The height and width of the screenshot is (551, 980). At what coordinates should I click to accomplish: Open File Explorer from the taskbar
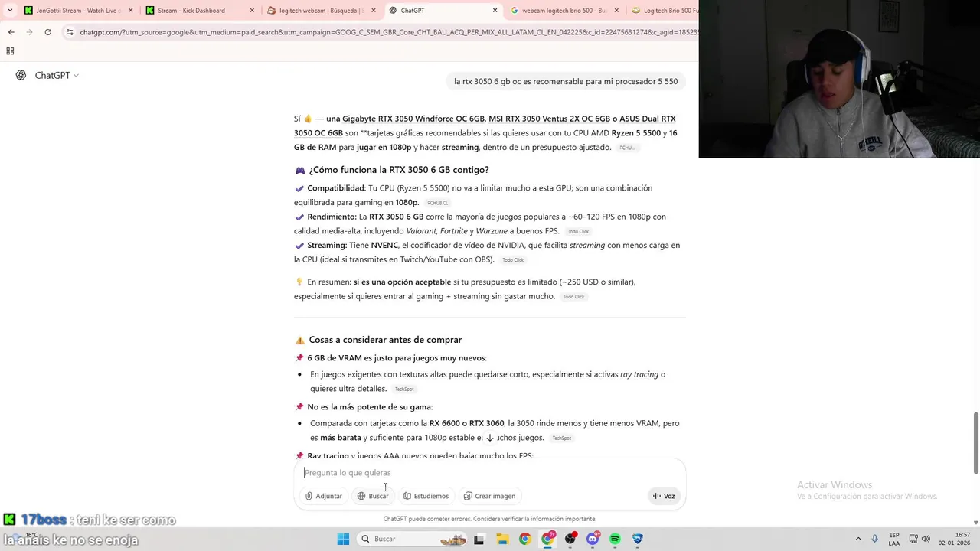(x=501, y=539)
